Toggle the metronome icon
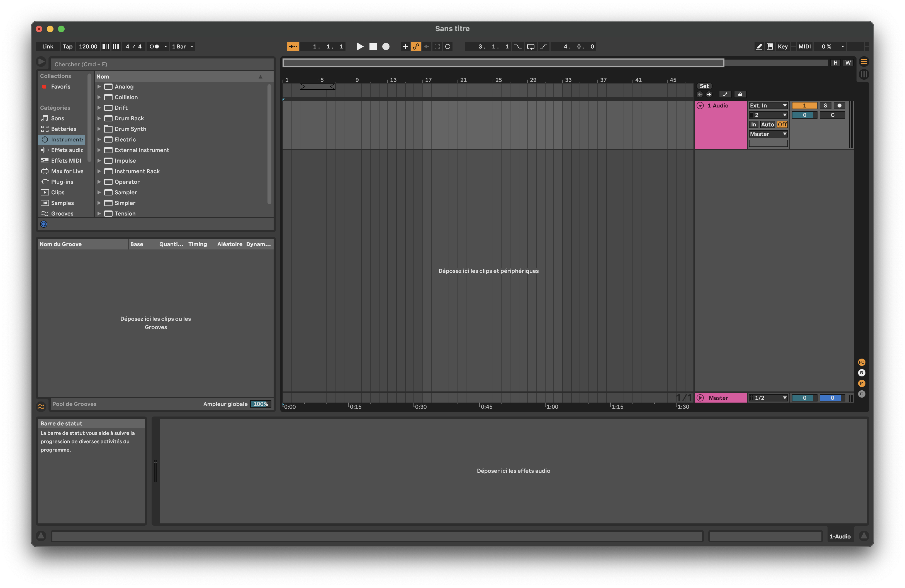The width and height of the screenshot is (905, 588). point(154,46)
